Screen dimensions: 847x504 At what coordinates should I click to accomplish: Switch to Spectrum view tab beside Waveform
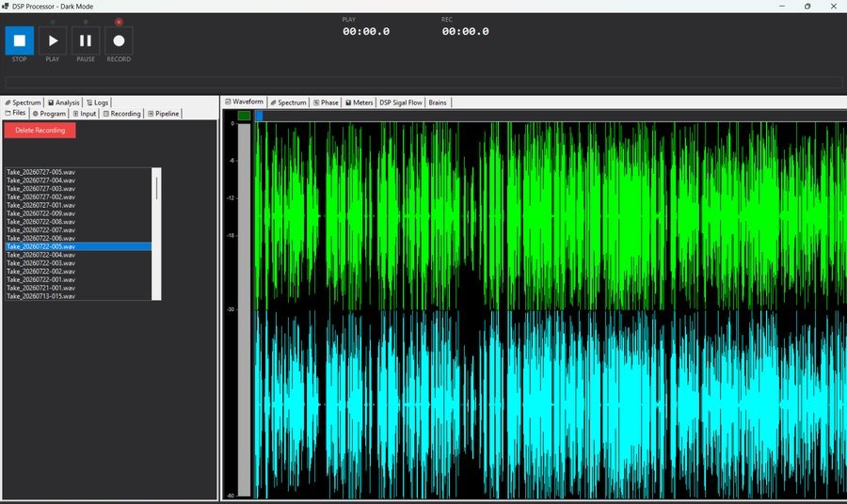tap(288, 102)
